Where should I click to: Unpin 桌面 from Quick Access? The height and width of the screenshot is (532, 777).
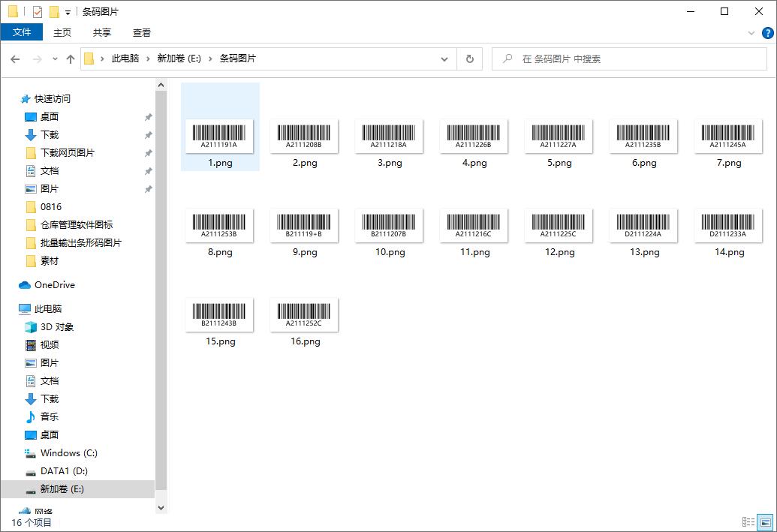pyautogui.click(x=148, y=116)
